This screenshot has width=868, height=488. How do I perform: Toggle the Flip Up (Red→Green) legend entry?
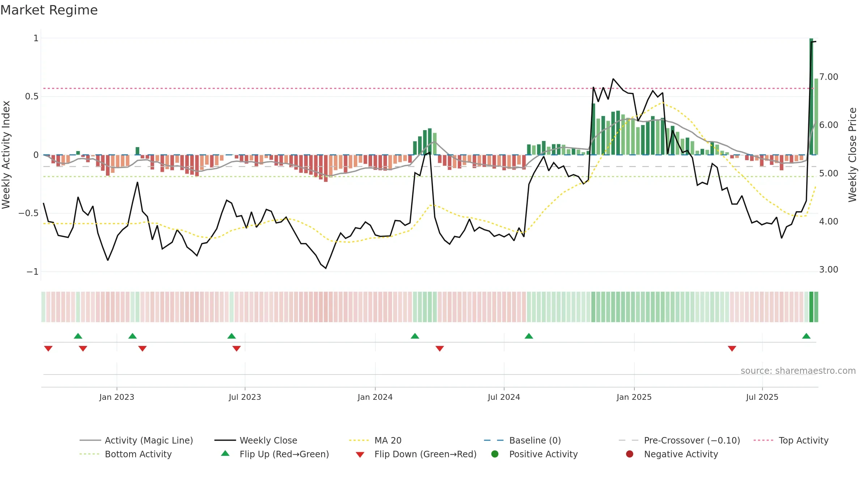(x=275, y=454)
